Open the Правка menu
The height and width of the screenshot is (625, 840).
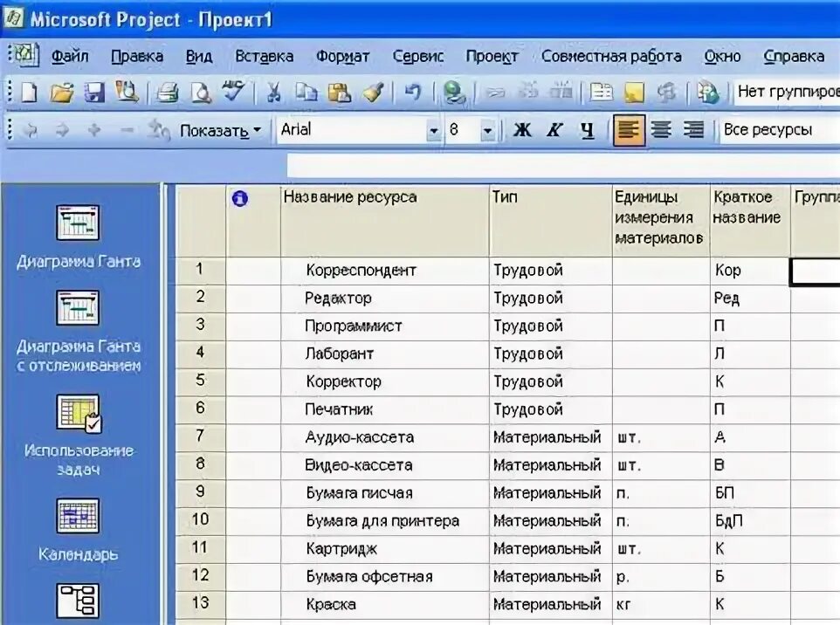[x=137, y=56]
